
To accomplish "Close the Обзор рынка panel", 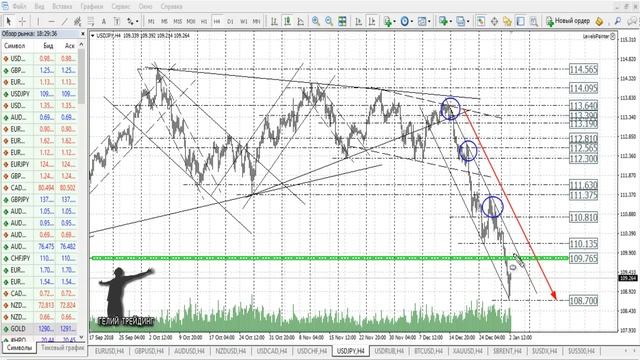I will tap(83, 34).
